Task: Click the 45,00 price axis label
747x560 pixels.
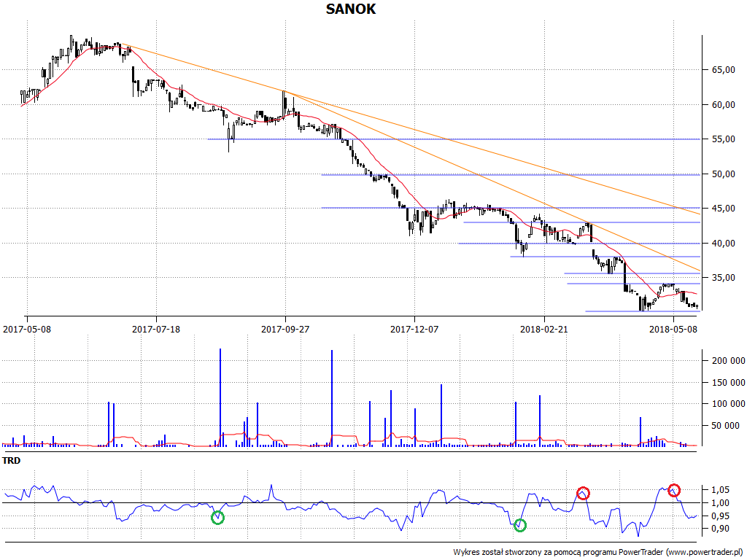Action: pyautogui.click(x=723, y=209)
